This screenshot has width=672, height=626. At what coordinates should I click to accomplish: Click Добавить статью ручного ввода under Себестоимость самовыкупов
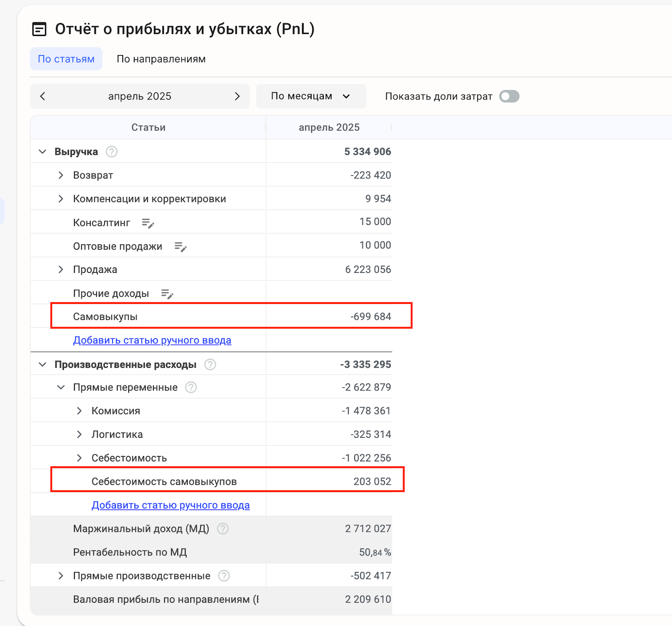tap(171, 505)
